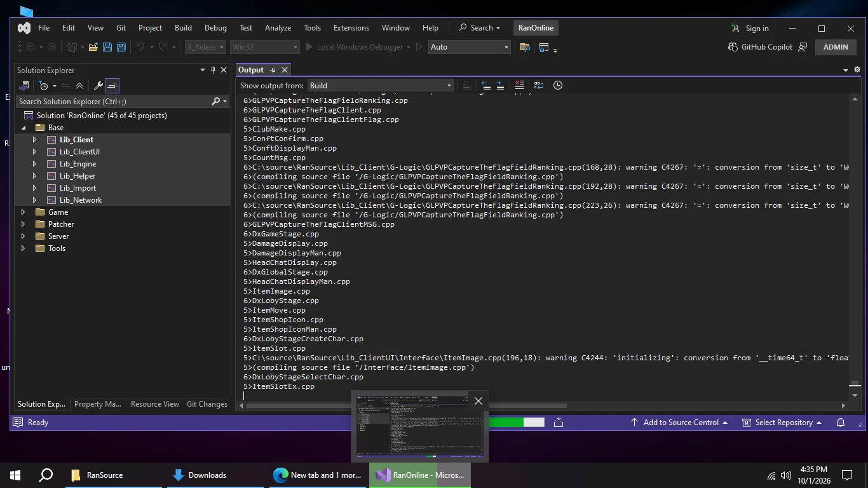
Task: Expand the Server folder node
Action: [x=23, y=236]
